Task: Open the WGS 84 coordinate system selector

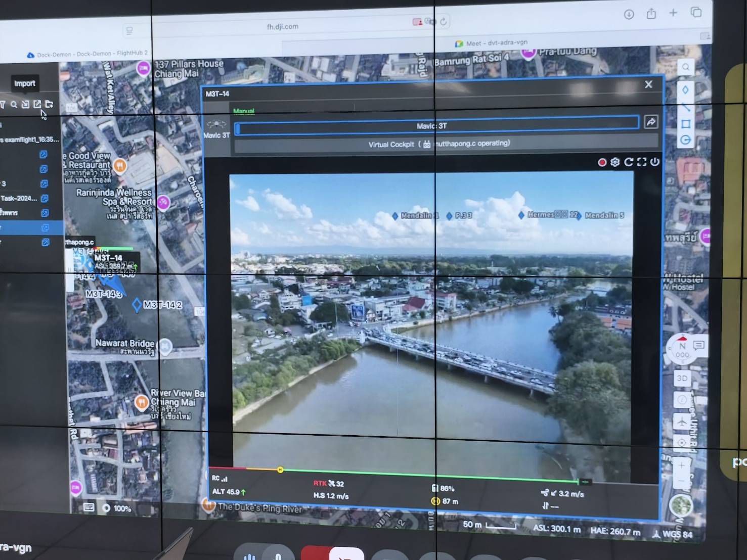Action: [672, 534]
